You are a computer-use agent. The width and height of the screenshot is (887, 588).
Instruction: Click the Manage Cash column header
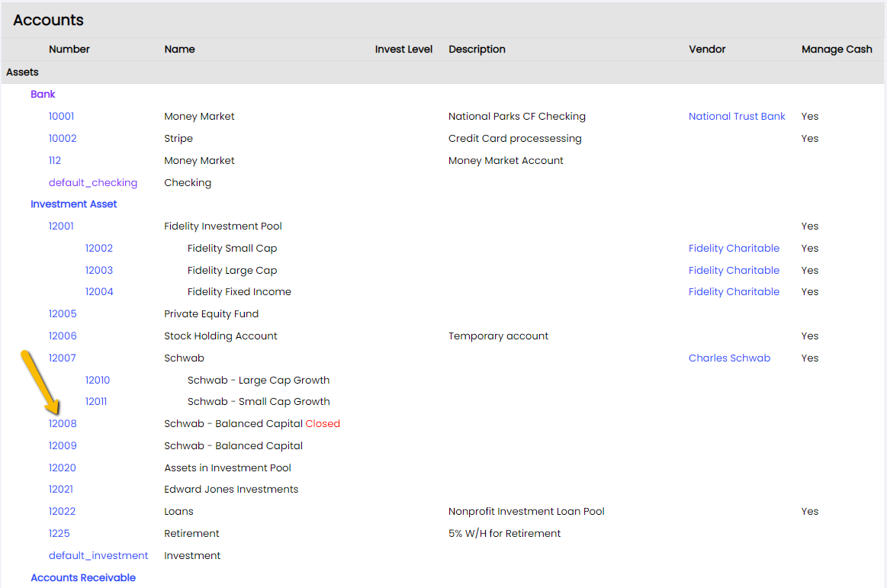[837, 50]
